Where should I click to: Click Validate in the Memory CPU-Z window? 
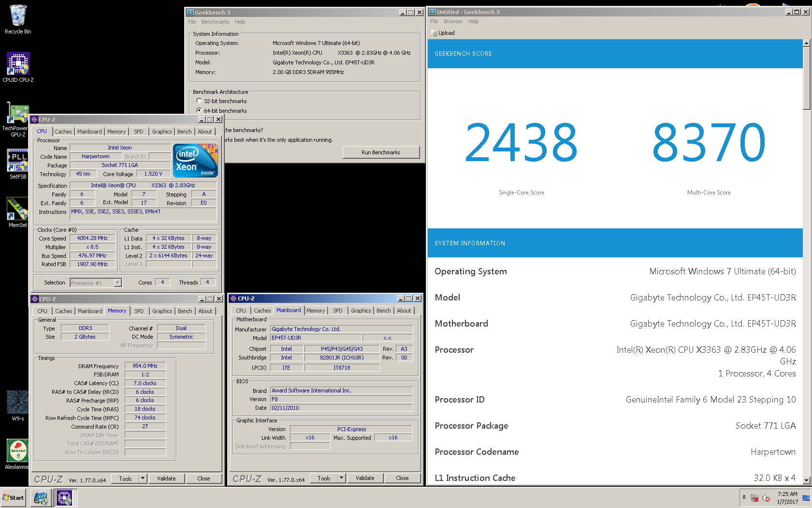[166, 478]
